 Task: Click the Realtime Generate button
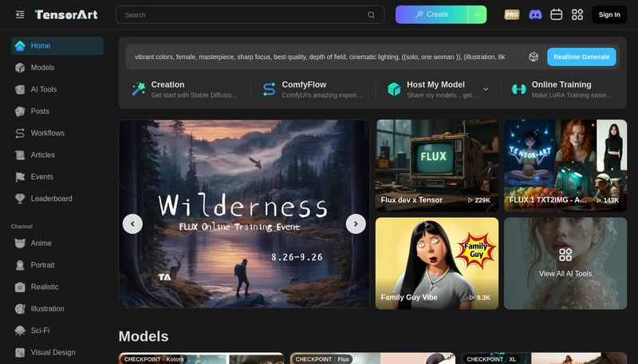(581, 57)
